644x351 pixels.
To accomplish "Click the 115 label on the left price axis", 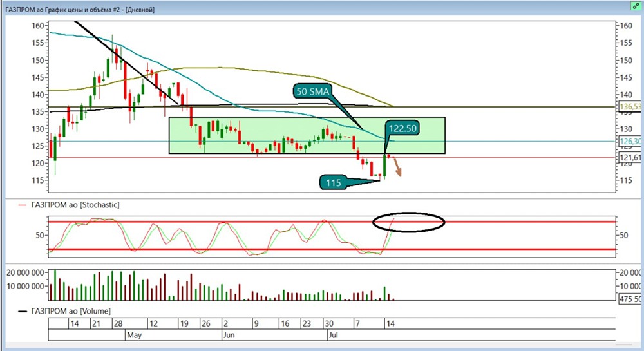I will pyautogui.click(x=37, y=180).
